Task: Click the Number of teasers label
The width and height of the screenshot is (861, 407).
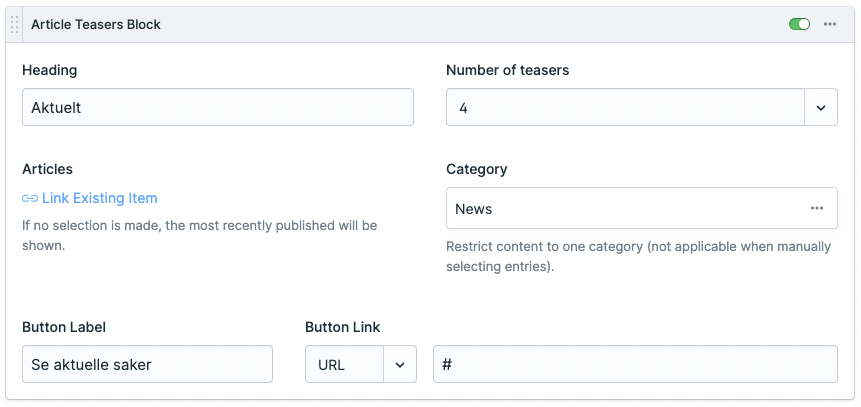Action: pyautogui.click(x=507, y=70)
